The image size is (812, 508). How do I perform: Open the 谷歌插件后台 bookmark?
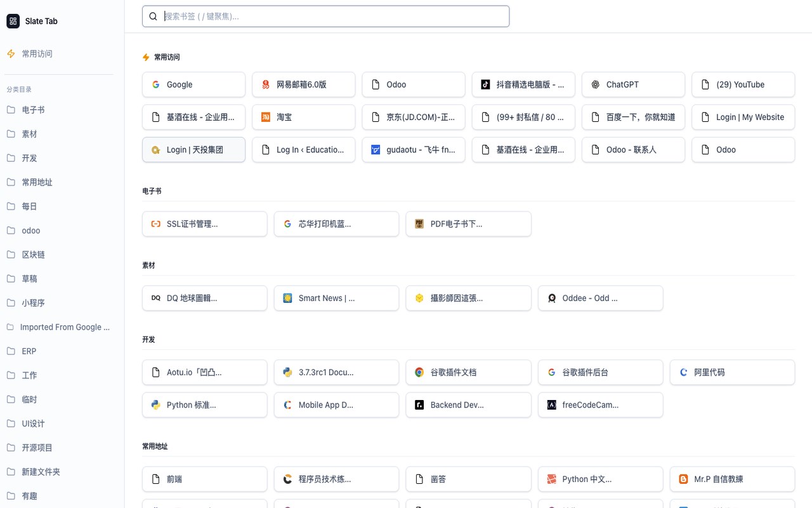pyautogui.click(x=600, y=372)
